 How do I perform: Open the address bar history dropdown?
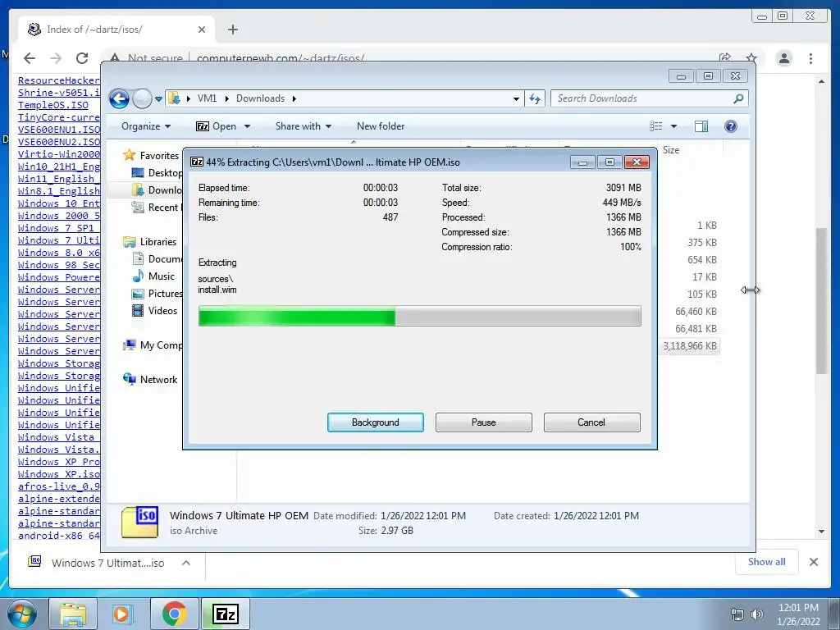(516, 98)
